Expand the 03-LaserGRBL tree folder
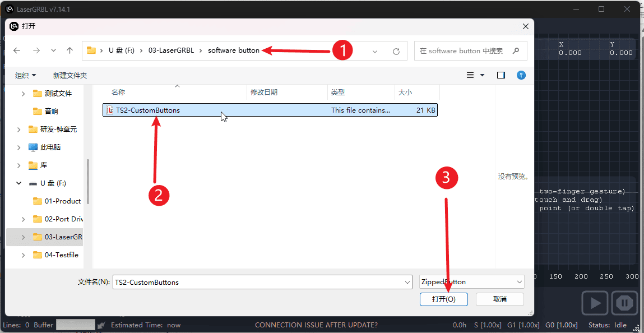The image size is (644, 333). point(23,237)
